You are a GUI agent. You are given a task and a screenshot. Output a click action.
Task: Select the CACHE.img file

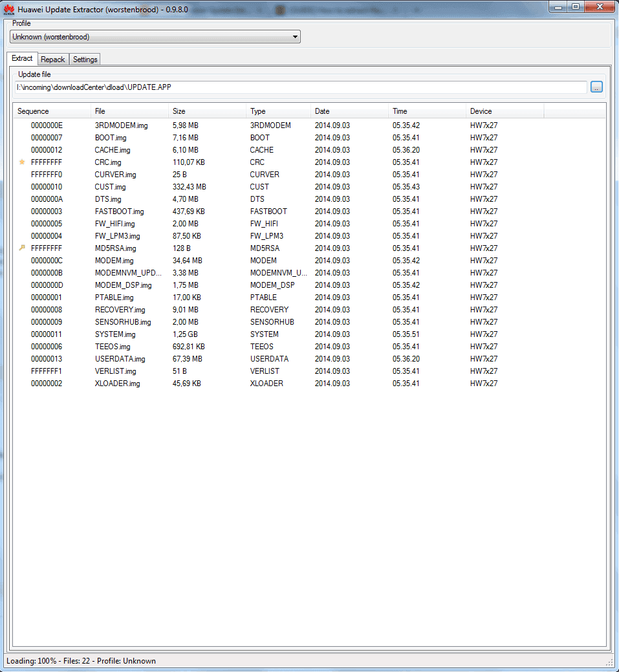tap(113, 150)
